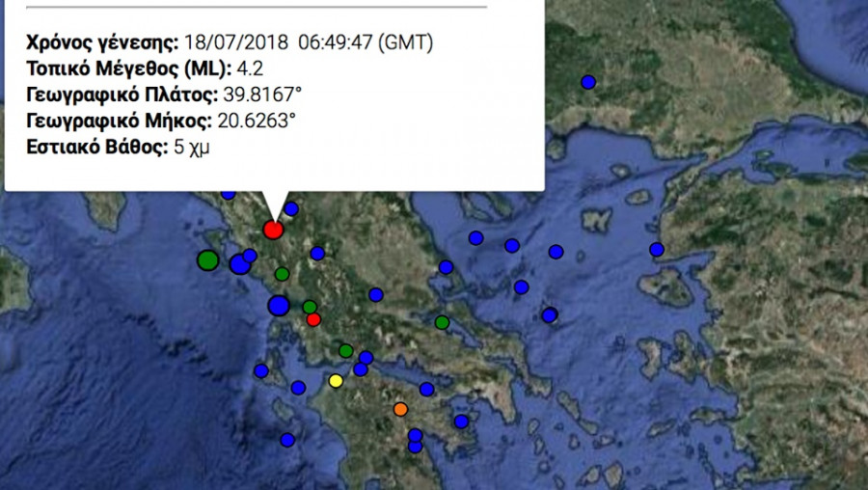Select the large green marker in the sea
This screenshot has height=490, width=868.
point(207,259)
